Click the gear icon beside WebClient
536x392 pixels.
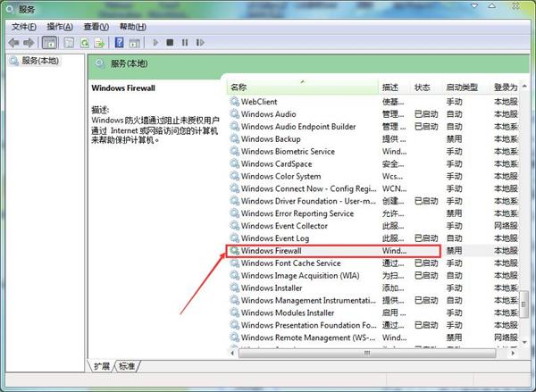tap(234, 102)
